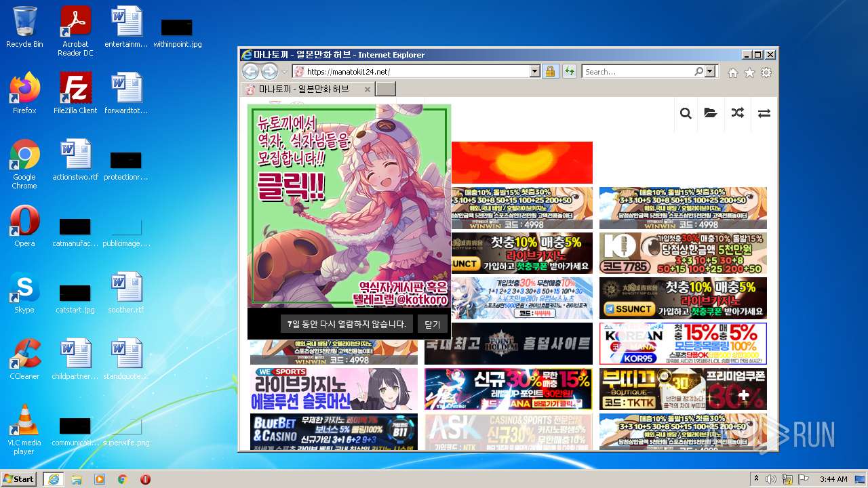The width and height of the screenshot is (868, 488).
Task: Open the search provider dropdown arrow
Action: [710, 71]
